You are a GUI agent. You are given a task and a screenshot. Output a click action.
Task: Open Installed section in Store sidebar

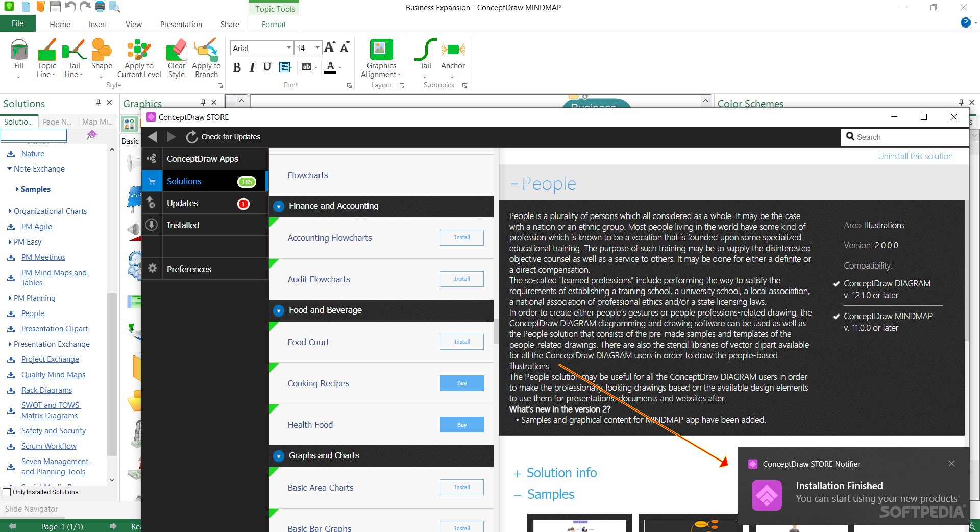(x=205, y=225)
